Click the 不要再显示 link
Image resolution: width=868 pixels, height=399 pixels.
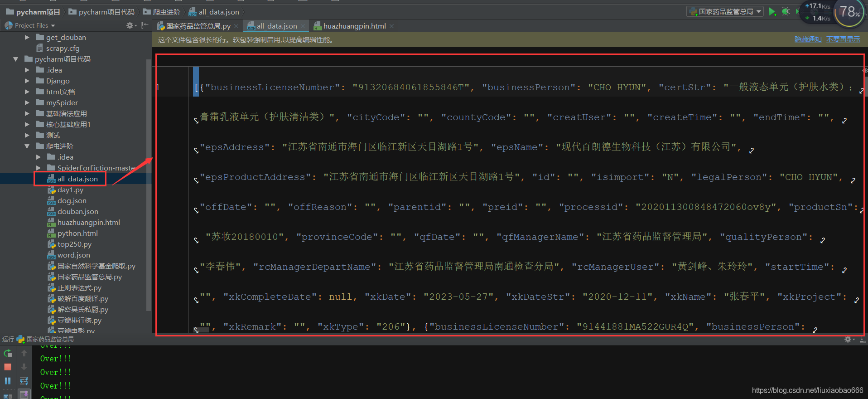pos(843,40)
